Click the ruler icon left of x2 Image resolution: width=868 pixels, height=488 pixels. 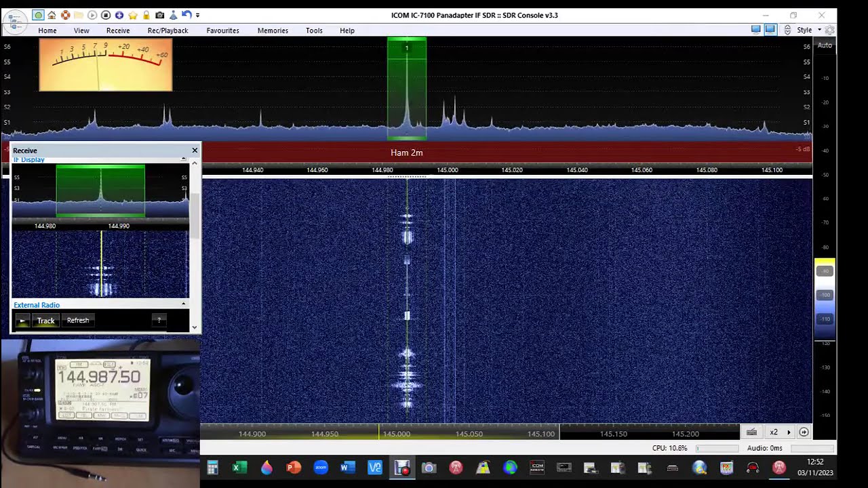751,432
